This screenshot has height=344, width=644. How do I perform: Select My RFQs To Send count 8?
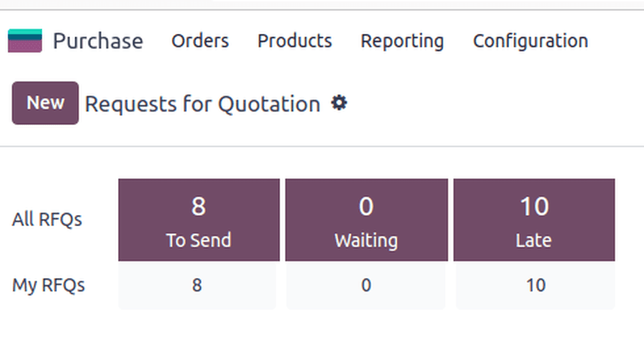[197, 285]
